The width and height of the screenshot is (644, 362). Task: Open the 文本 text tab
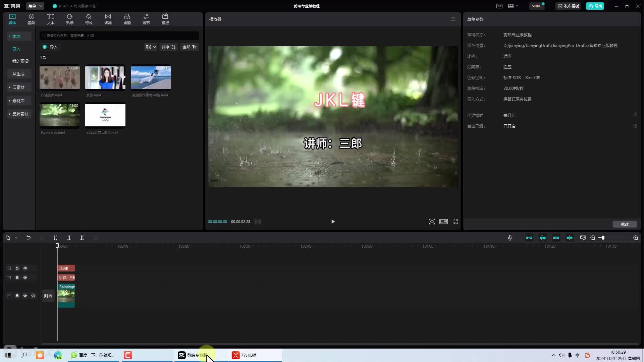50,19
